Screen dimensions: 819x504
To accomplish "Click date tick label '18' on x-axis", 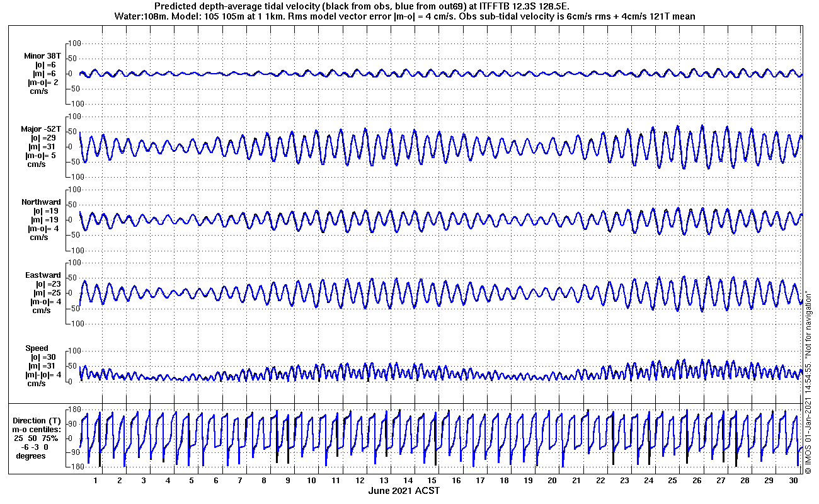I will 505,481.
